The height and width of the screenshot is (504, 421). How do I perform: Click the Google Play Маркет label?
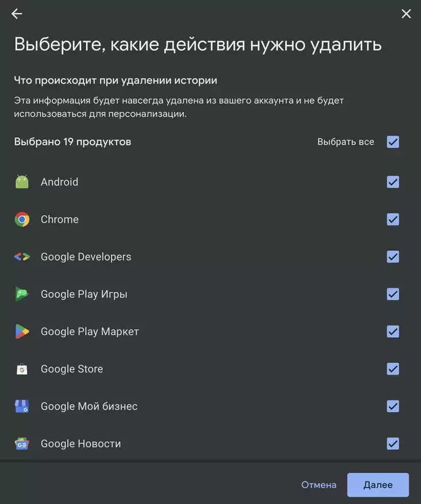click(x=90, y=332)
